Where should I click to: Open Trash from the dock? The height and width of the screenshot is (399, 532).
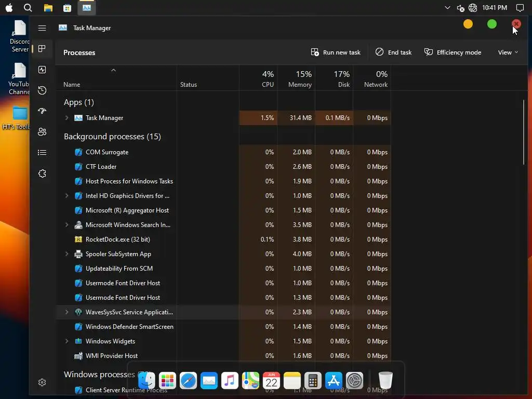(385, 380)
